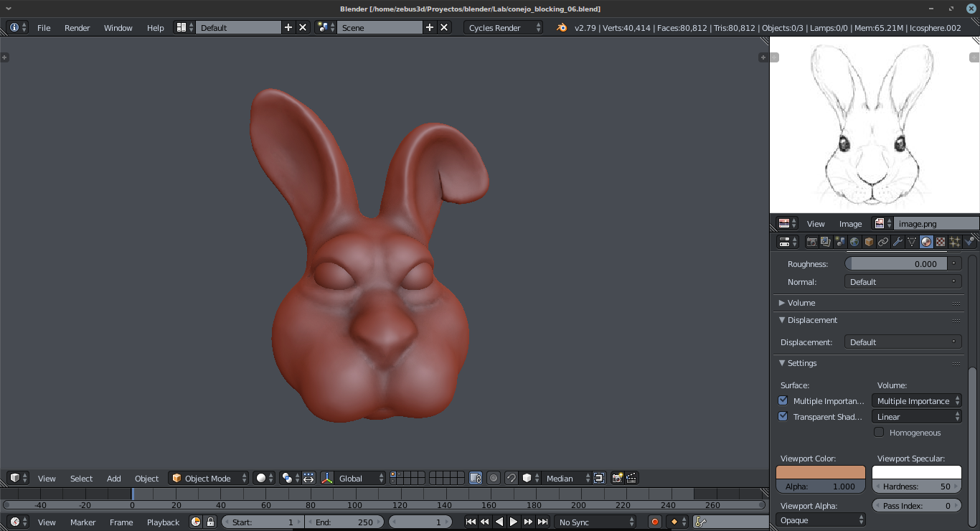Screen dimensions: 980x531
Task: Open the Constraints chain-link tab
Action: (883, 242)
